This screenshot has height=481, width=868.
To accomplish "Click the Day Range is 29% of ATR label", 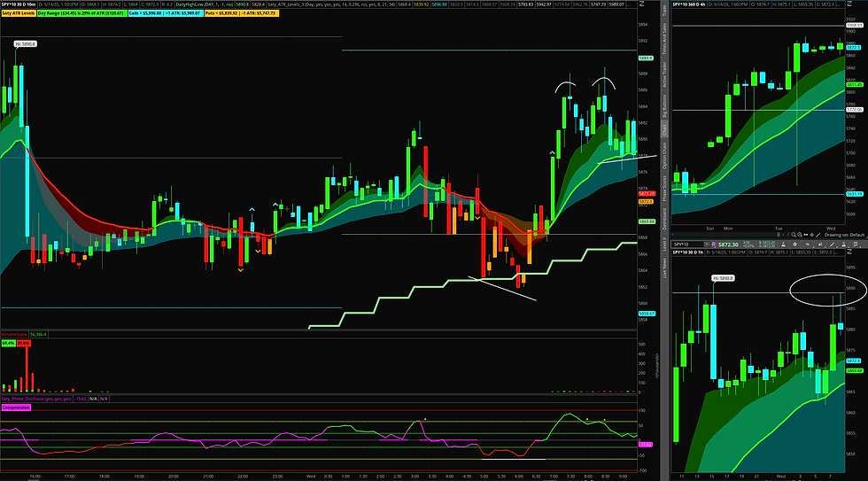I will pyautogui.click(x=81, y=12).
